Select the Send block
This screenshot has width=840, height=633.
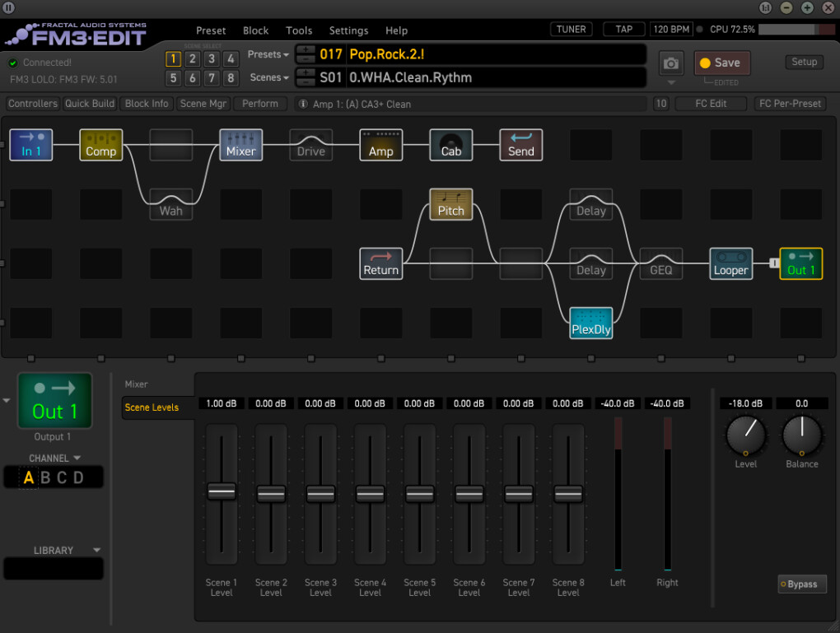(x=520, y=145)
